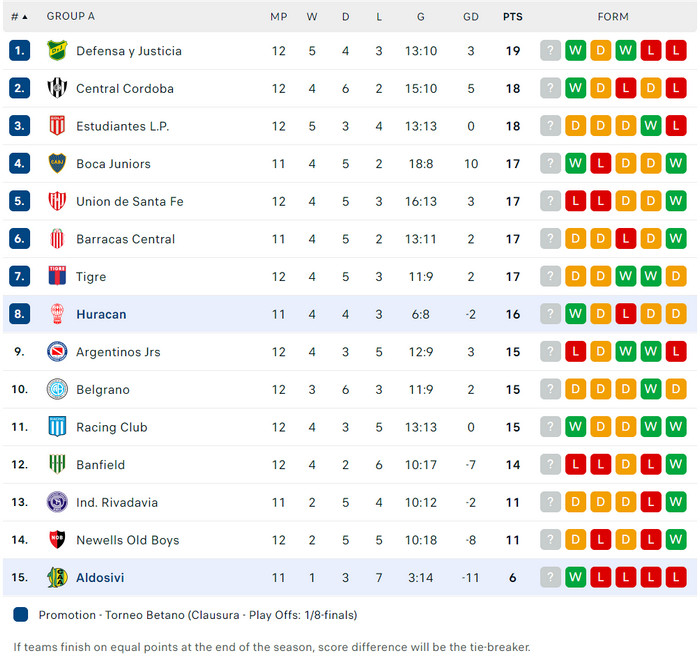Click the Banfield club crest
This screenshot has width=700, height=656.
tap(57, 465)
